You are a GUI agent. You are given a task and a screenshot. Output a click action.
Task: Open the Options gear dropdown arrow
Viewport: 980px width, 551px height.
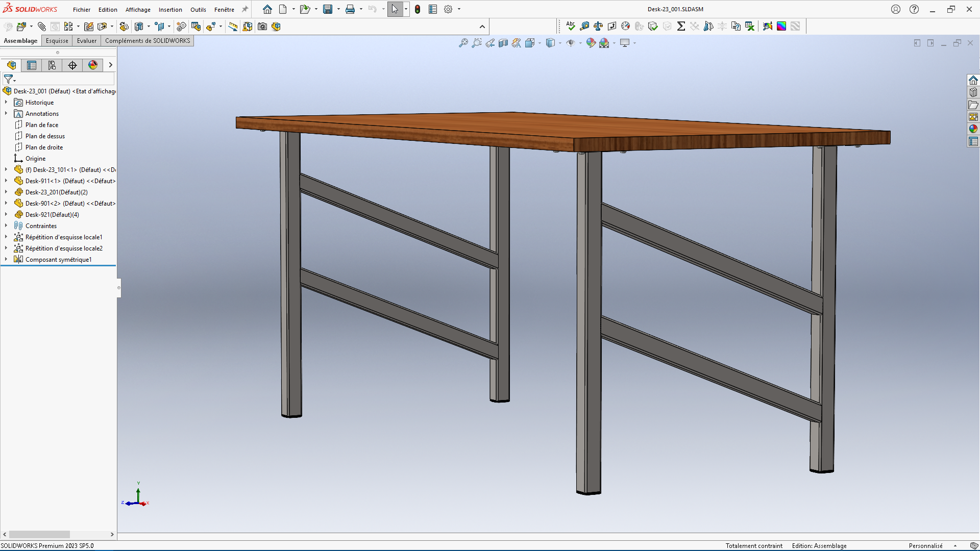pos(459,9)
